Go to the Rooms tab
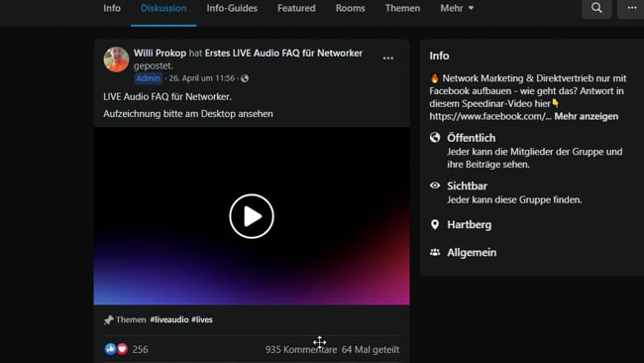Screen dimensions: 644x363 click(x=351, y=8)
